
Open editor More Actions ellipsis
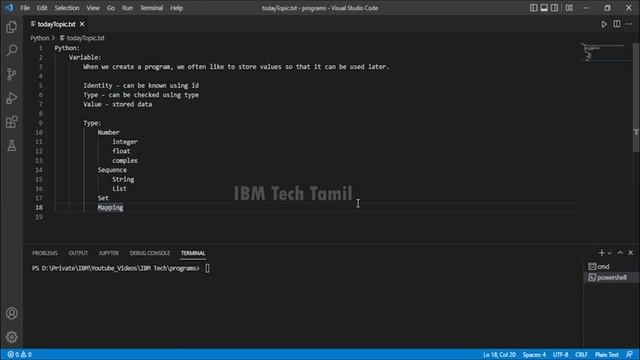click(629, 24)
